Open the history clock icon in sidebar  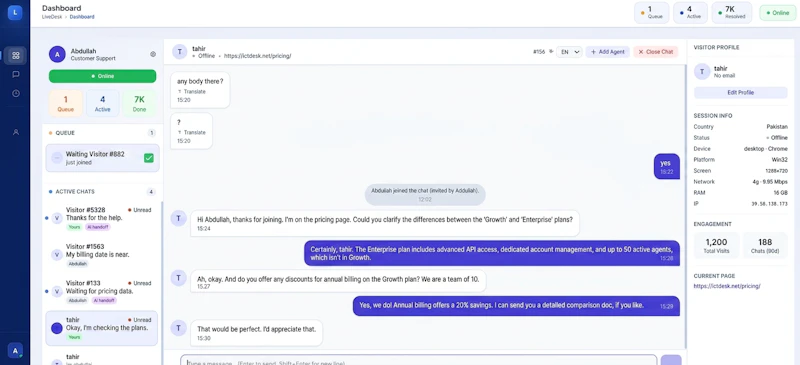16,93
